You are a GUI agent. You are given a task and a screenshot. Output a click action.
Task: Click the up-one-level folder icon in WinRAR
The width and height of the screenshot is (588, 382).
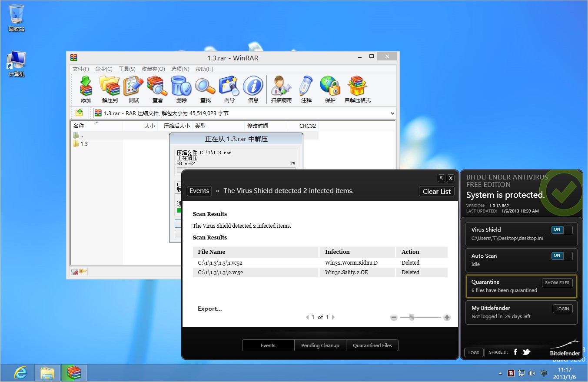[79, 113]
